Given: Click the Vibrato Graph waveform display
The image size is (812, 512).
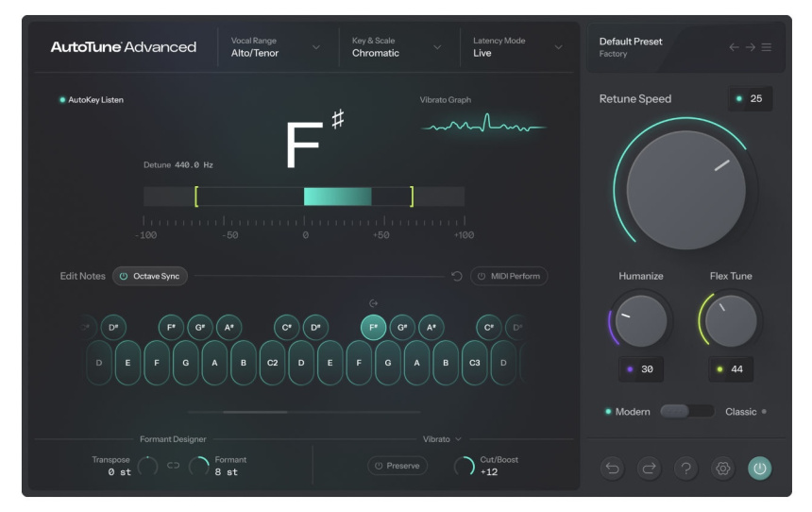Looking at the screenshot, I should [483, 126].
